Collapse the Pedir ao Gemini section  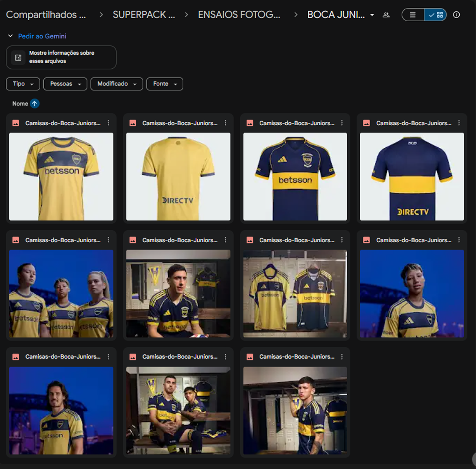tap(10, 36)
